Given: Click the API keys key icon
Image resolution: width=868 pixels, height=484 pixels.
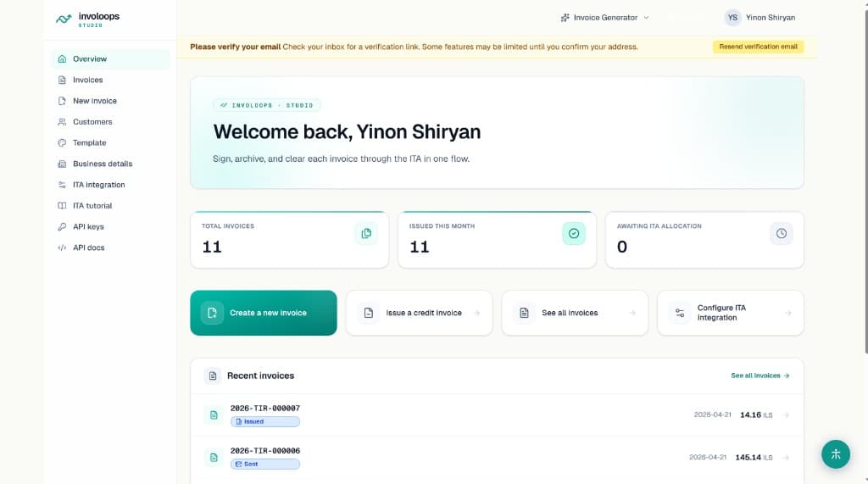Looking at the screenshot, I should pyautogui.click(x=62, y=226).
